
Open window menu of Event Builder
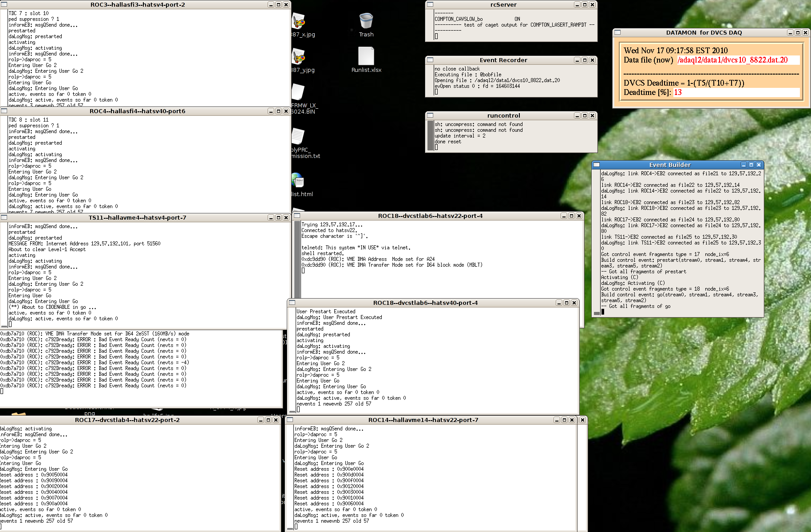pos(597,165)
